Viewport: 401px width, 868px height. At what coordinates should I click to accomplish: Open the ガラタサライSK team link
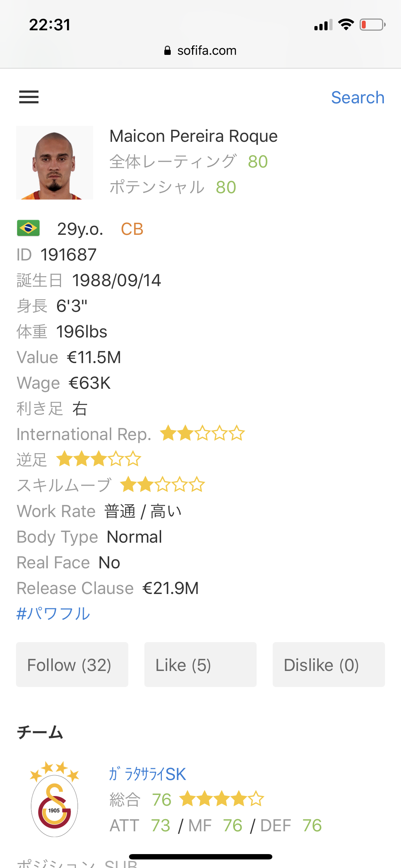(x=148, y=774)
